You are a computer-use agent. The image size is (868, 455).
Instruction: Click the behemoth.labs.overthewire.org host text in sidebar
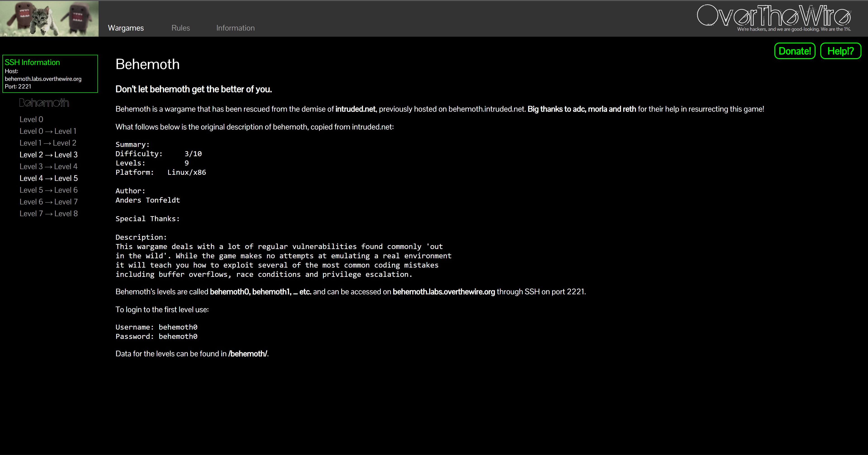(x=43, y=79)
